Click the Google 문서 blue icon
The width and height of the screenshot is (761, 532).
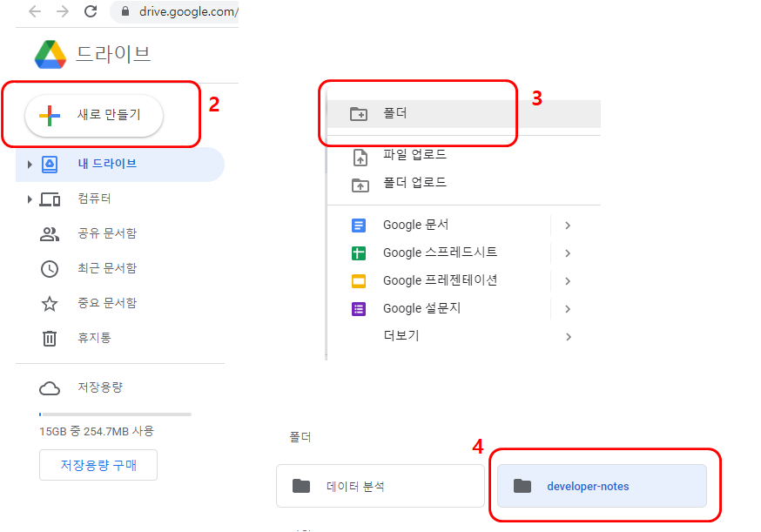pyautogui.click(x=359, y=226)
